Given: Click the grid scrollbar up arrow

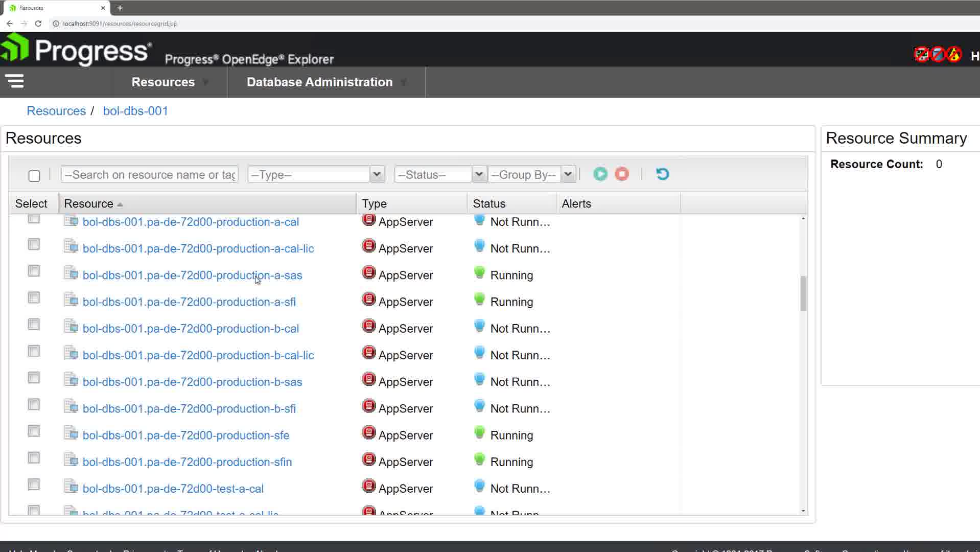Looking at the screenshot, I should [x=803, y=219].
